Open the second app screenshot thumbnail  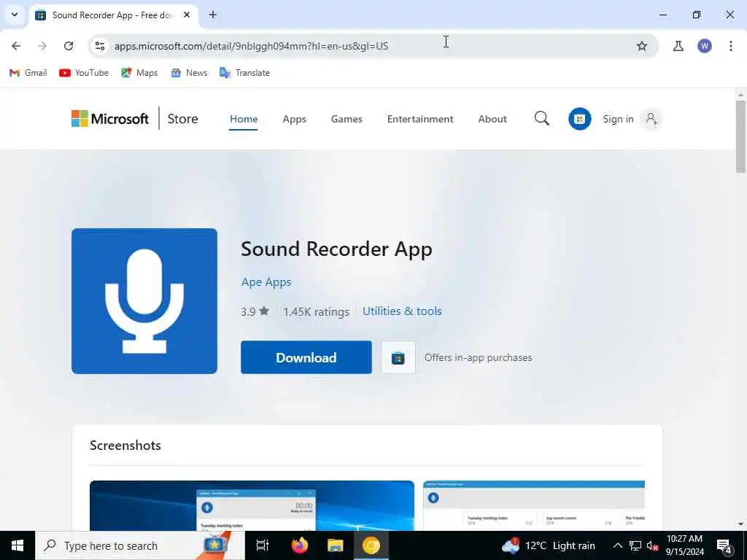[x=533, y=505]
